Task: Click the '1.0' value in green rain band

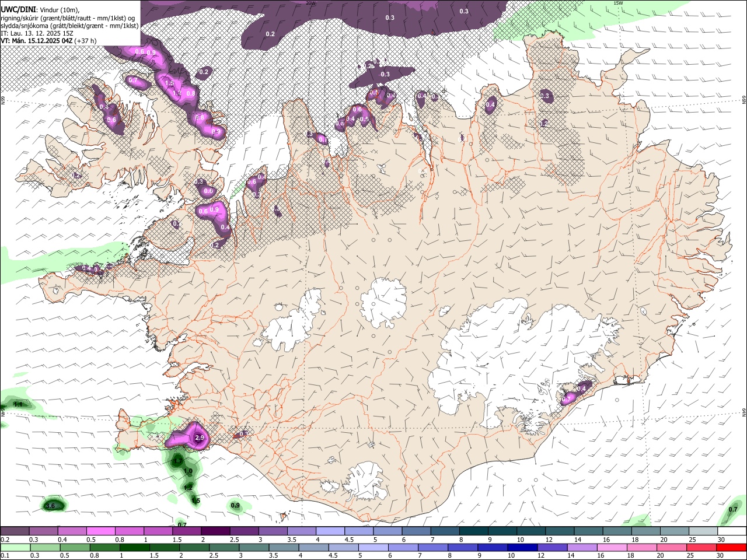Action: click(188, 471)
